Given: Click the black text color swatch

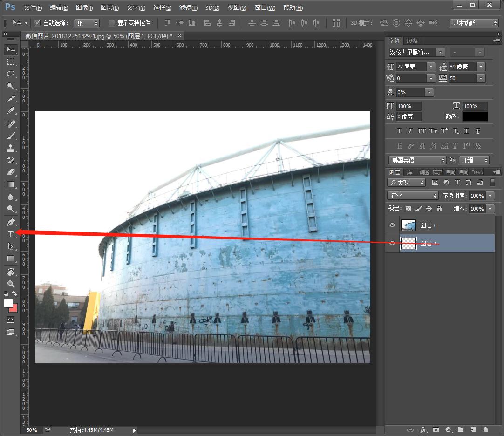Looking at the screenshot, I should click(475, 116).
